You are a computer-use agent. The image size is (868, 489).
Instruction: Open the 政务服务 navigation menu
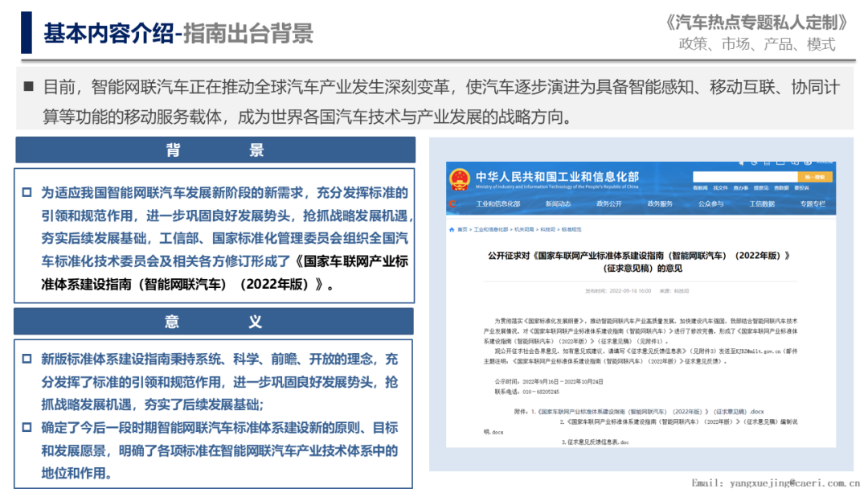tap(659, 204)
